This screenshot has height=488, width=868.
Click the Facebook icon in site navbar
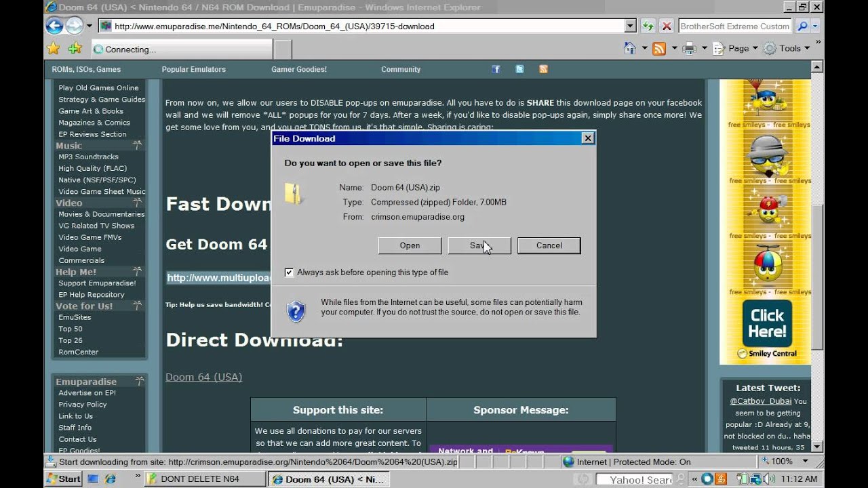(496, 69)
